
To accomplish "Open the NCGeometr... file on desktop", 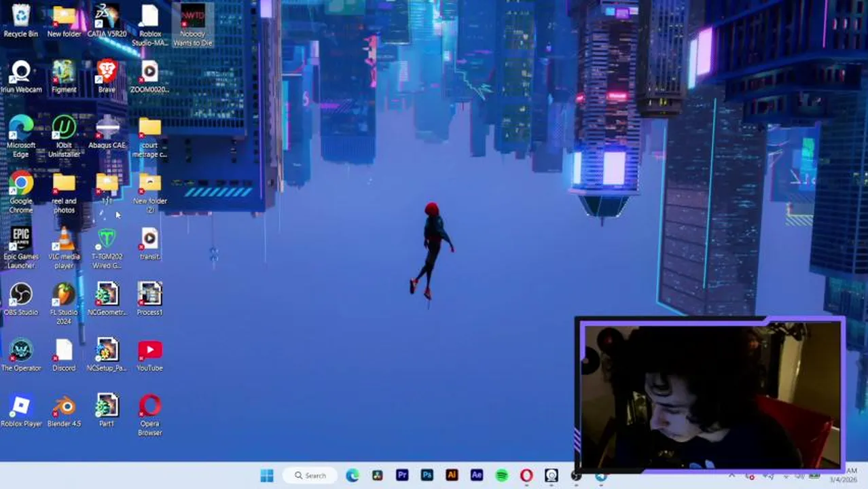I will tap(107, 300).
